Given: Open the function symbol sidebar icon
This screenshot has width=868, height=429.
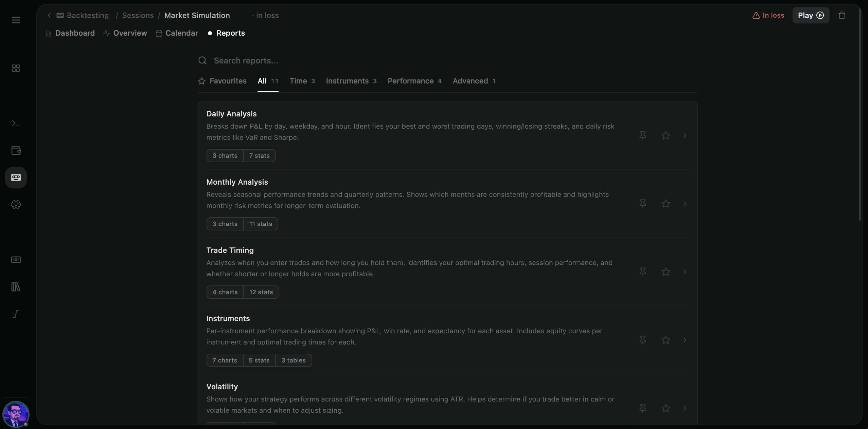Looking at the screenshot, I should pos(16,314).
